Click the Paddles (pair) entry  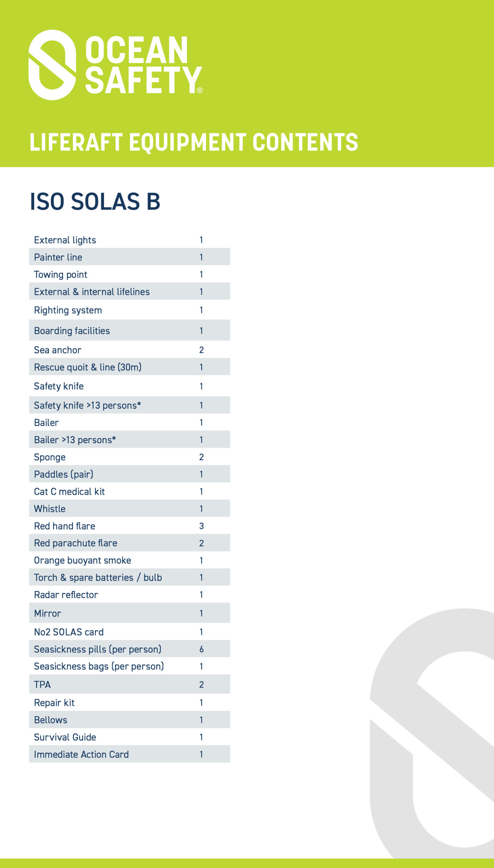[129, 474]
